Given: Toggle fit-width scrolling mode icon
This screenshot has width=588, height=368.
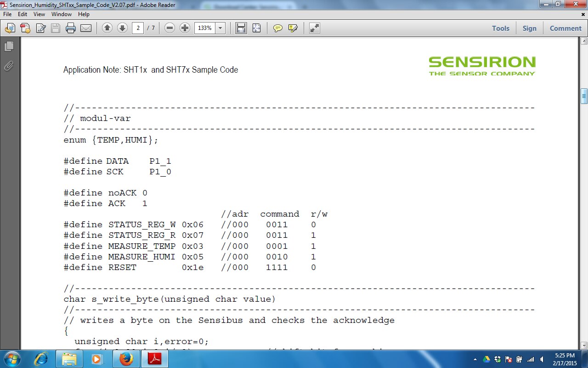Looking at the screenshot, I should [241, 28].
